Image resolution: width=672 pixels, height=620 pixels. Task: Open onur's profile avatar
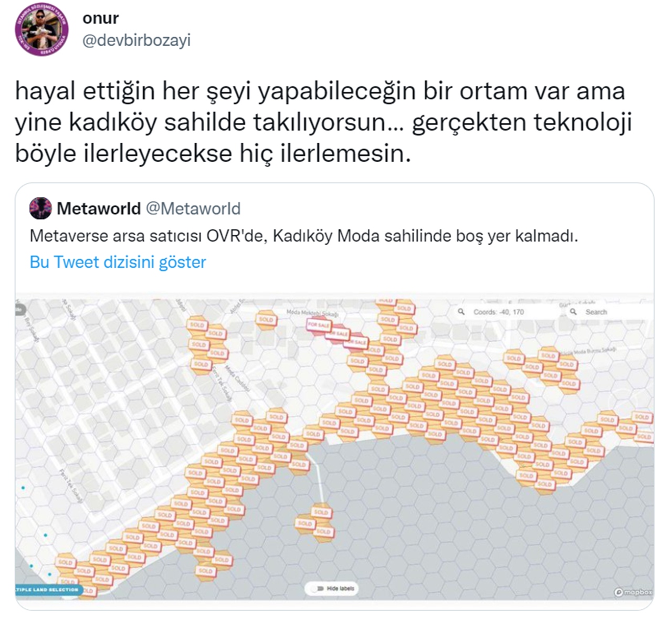pyautogui.click(x=42, y=31)
